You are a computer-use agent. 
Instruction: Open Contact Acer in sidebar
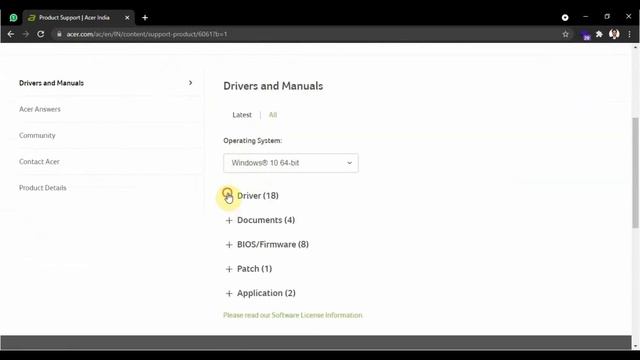point(39,162)
